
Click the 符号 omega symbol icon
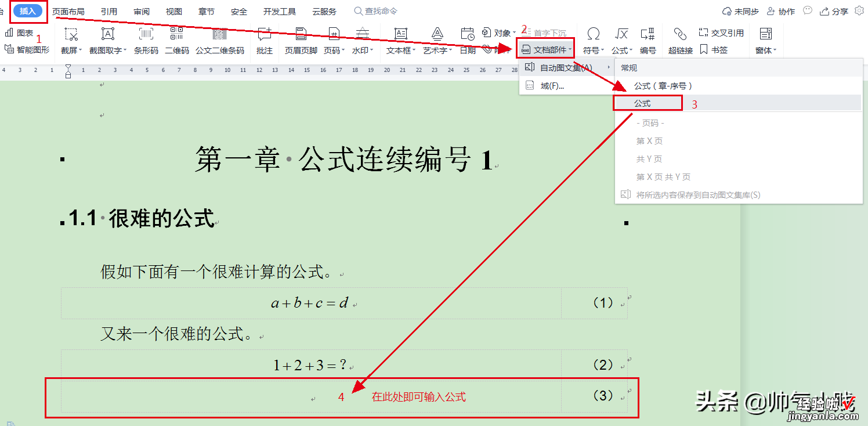click(593, 34)
